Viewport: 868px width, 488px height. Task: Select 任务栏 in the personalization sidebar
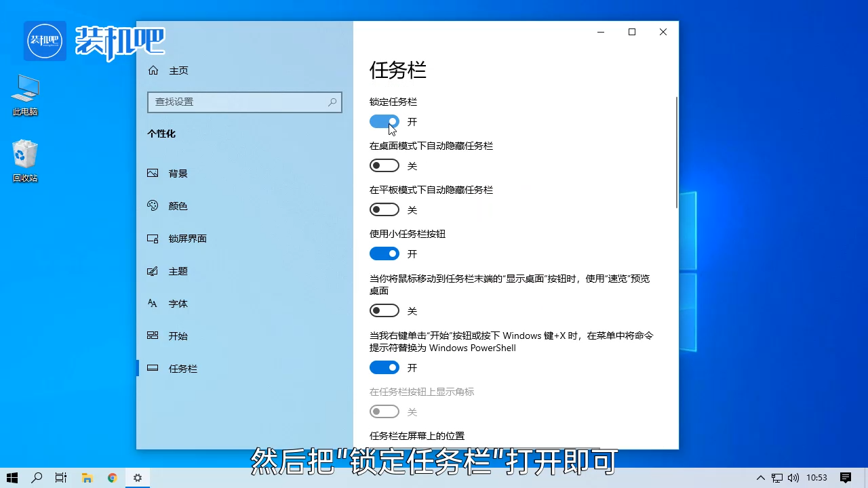pyautogui.click(x=182, y=368)
